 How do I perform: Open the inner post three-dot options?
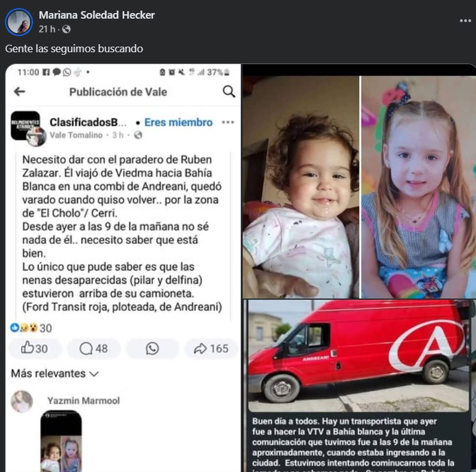(x=228, y=122)
